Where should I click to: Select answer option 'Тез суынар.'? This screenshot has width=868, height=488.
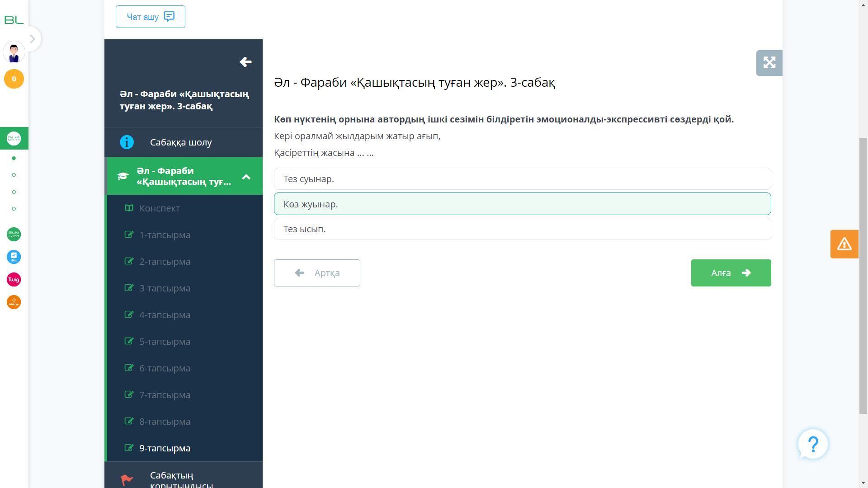(522, 179)
